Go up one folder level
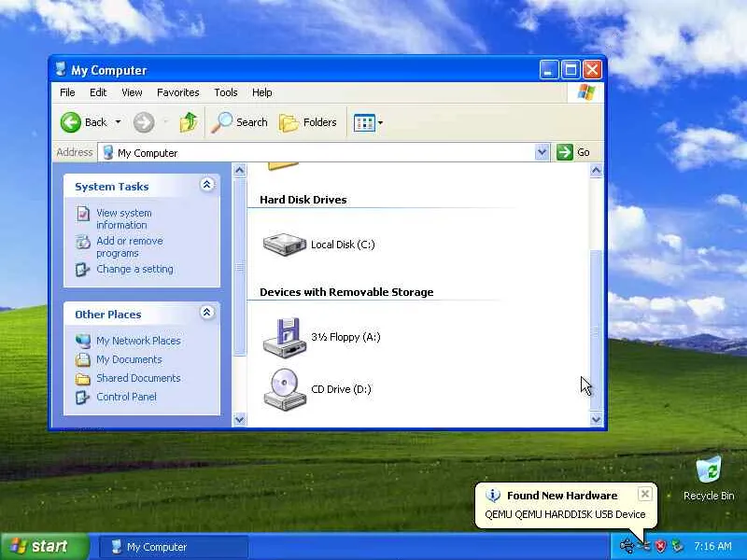This screenshot has width=747, height=560. (x=189, y=122)
